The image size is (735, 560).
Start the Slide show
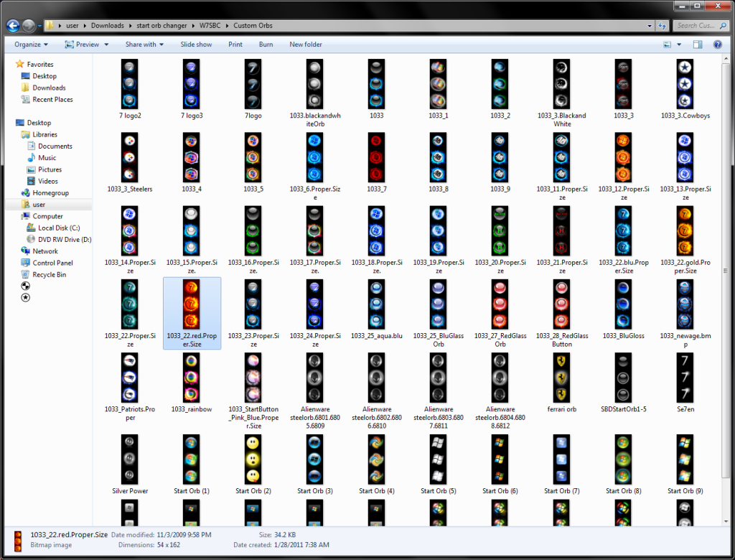196,45
